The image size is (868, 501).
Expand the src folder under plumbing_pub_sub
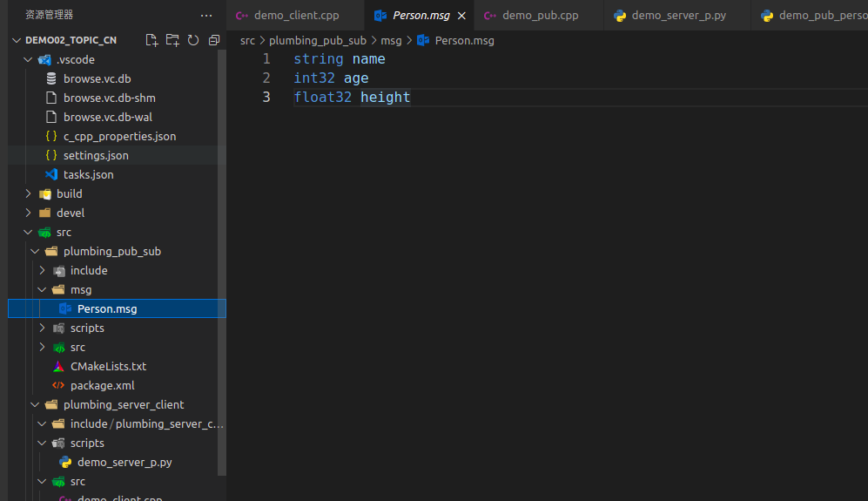click(x=42, y=347)
